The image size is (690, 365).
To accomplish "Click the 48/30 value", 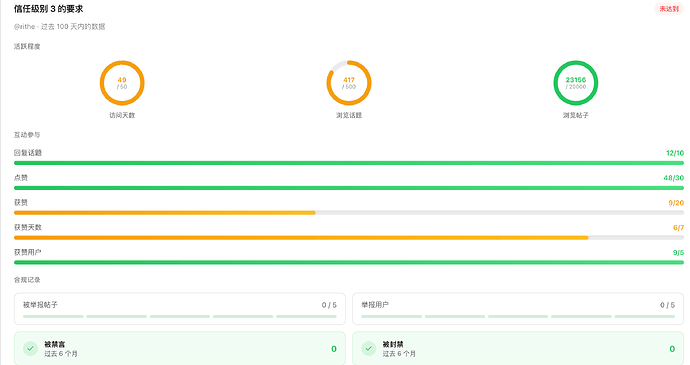I will point(674,178).
